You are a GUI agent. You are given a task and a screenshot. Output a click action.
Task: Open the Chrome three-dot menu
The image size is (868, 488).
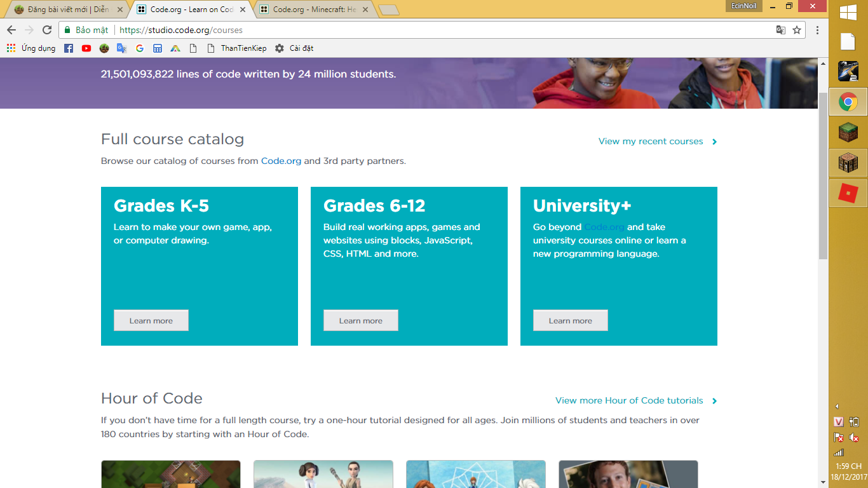[817, 30]
